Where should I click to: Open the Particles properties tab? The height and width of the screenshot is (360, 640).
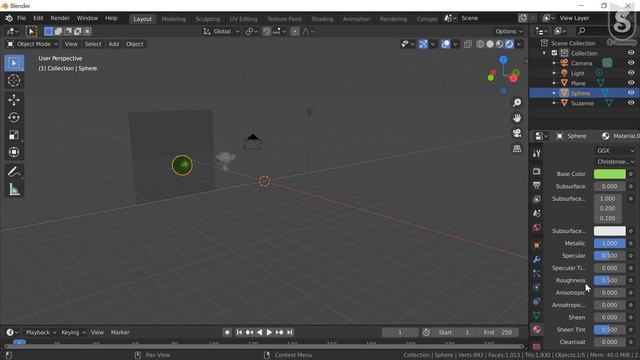[537, 273]
